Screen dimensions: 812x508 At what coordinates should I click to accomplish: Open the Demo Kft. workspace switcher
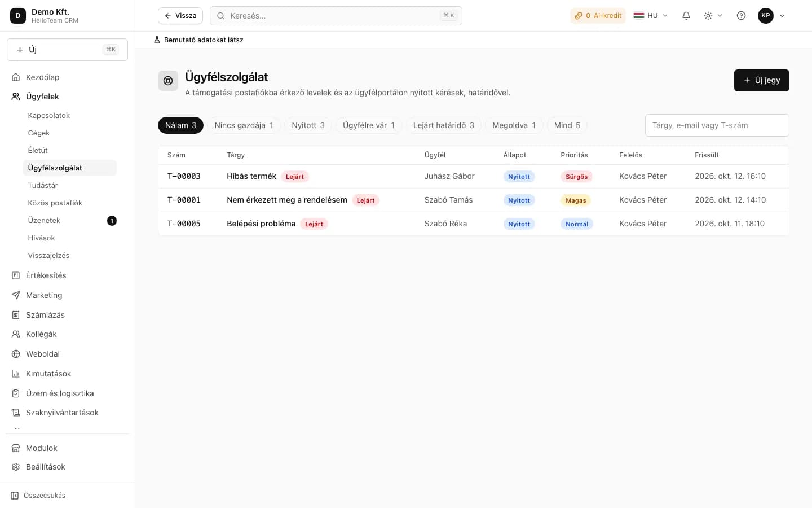[67, 16]
